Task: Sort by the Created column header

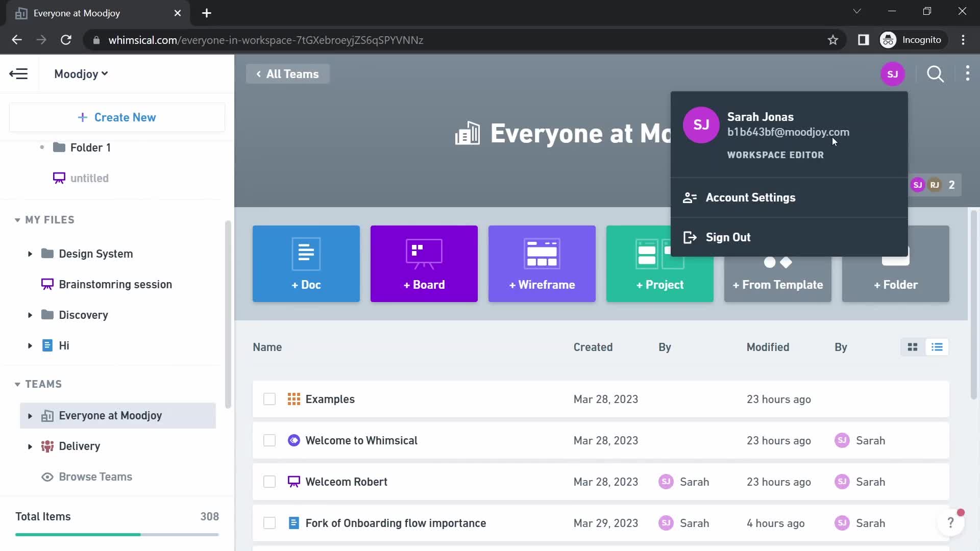Action: [x=593, y=347]
